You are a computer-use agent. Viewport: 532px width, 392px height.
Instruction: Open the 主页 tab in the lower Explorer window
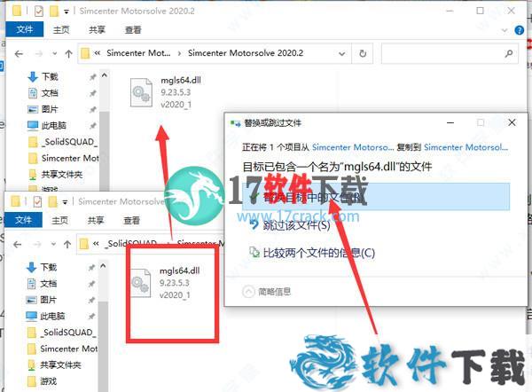point(60,221)
